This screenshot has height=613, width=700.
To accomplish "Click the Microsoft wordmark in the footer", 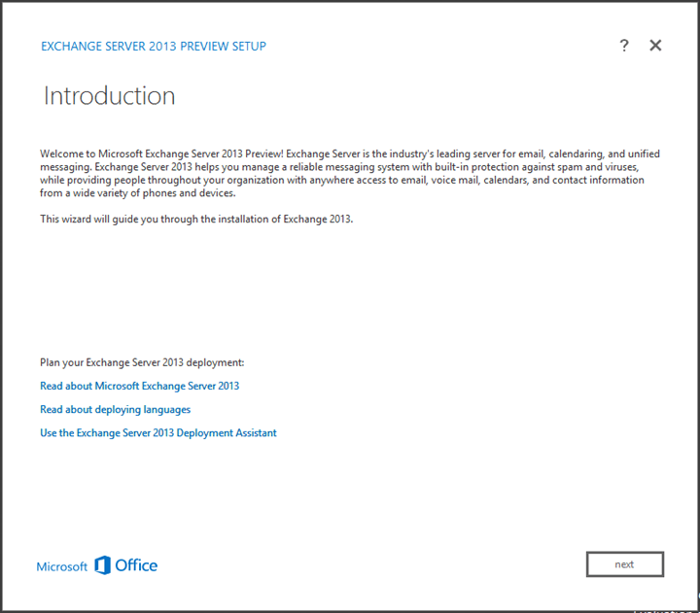I will pyautogui.click(x=62, y=566).
